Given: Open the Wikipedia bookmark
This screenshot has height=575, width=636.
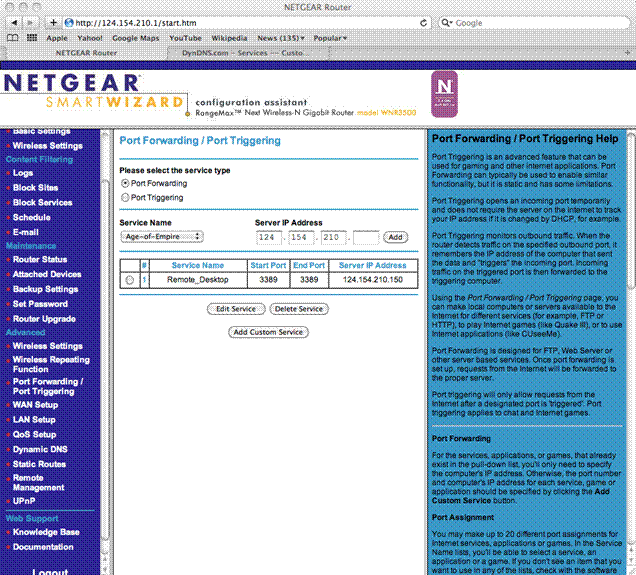Looking at the screenshot, I should [x=229, y=38].
